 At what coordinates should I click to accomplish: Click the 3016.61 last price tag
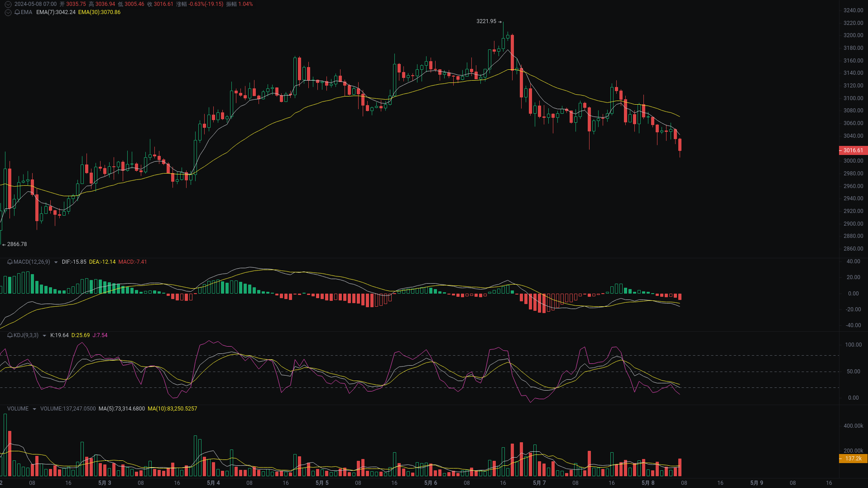853,150
